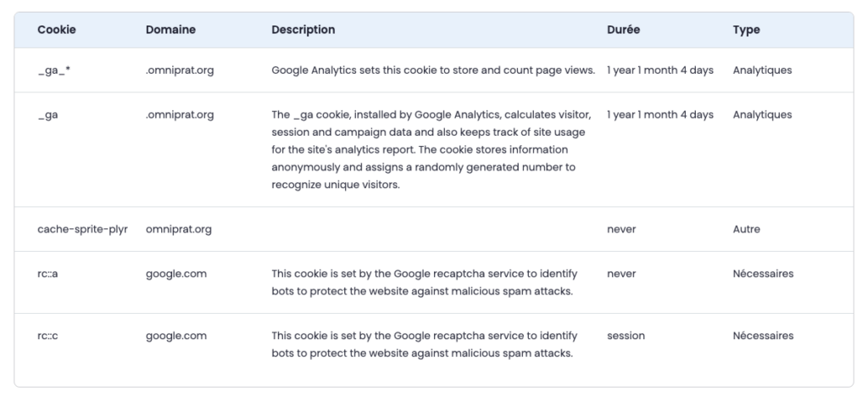The height and width of the screenshot is (402, 868).
Task: Click 'Nécessaires' type in the rc::c row
Action: point(763,336)
